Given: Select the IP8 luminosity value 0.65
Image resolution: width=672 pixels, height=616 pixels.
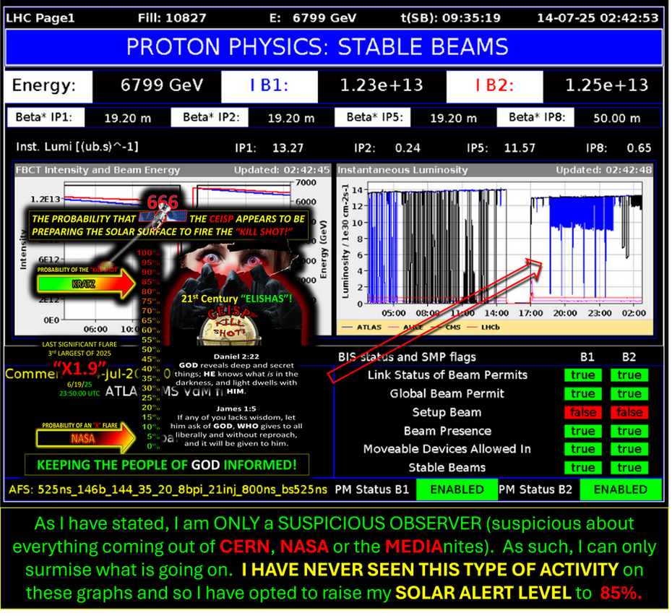Looking at the screenshot, I should pos(639,148).
